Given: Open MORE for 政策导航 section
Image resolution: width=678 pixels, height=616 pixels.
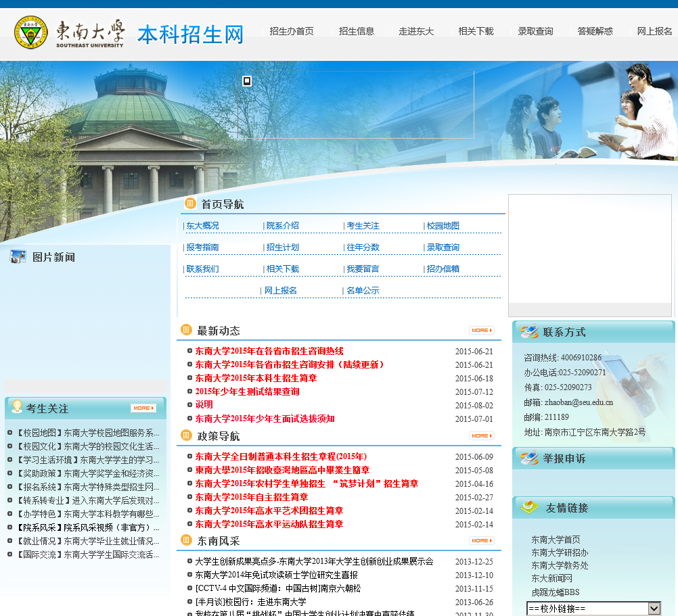Looking at the screenshot, I should (482, 436).
